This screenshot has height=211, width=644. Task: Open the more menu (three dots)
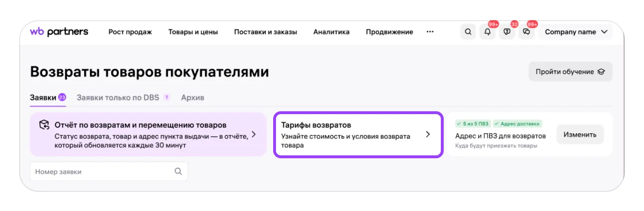pos(430,32)
